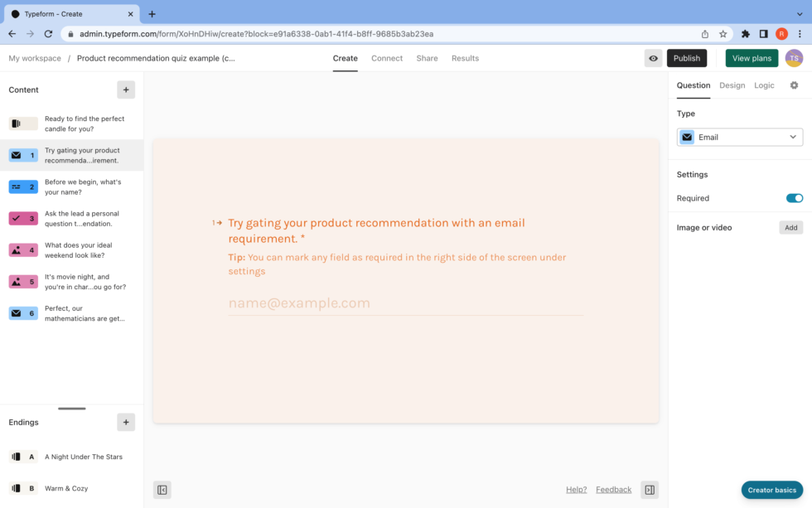Open the Email question Type dropdown

point(739,137)
